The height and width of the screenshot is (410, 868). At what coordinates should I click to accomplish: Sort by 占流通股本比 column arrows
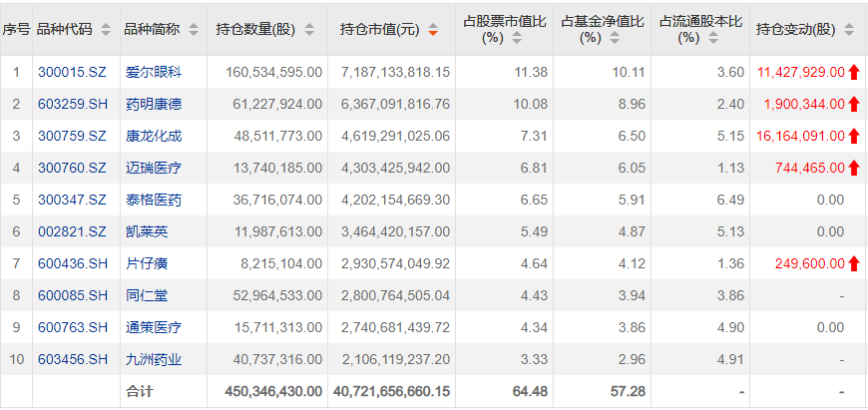pyautogui.click(x=713, y=38)
